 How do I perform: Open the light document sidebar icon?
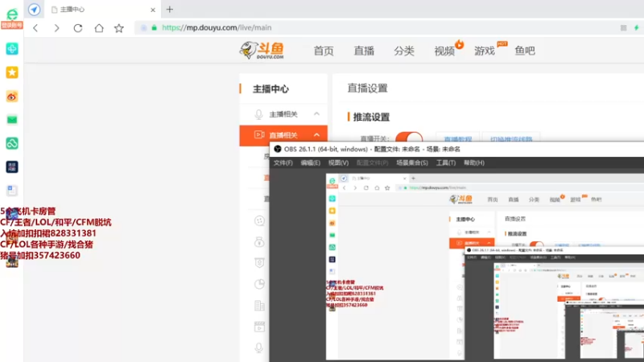pyautogui.click(x=12, y=191)
